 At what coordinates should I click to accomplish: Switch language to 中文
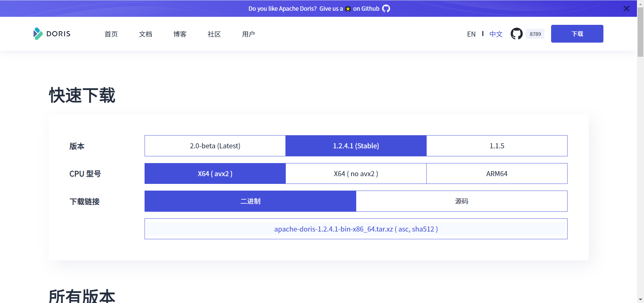pos(496,34)
